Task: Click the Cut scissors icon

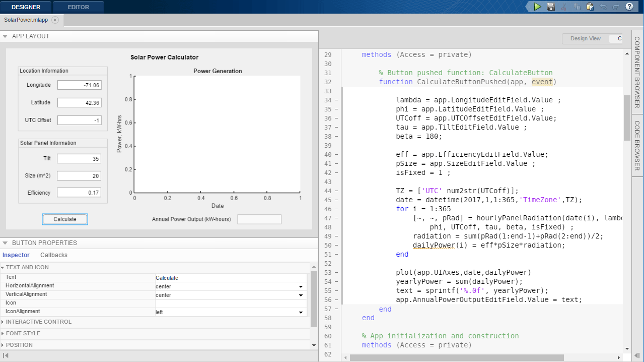Action: [x=564, y=7]
